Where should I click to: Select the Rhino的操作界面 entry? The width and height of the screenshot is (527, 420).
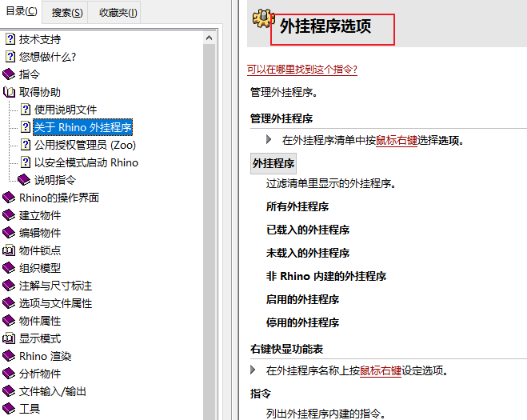click(x=59, y=198)
